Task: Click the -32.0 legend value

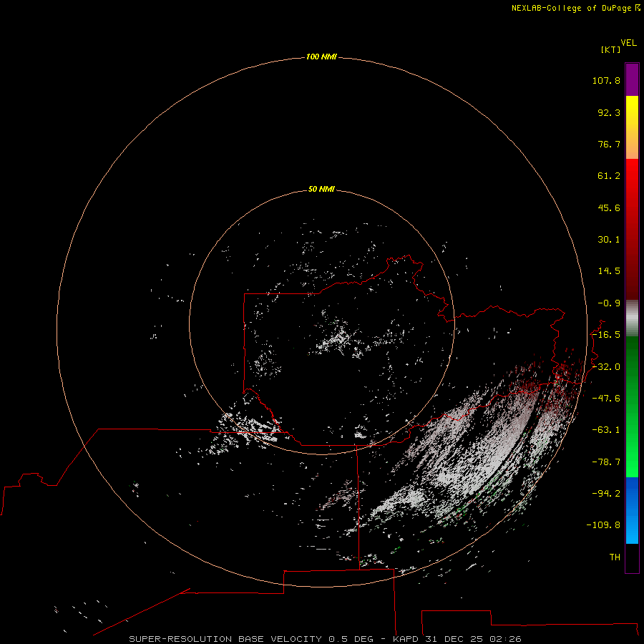Action: click(606, 367)
